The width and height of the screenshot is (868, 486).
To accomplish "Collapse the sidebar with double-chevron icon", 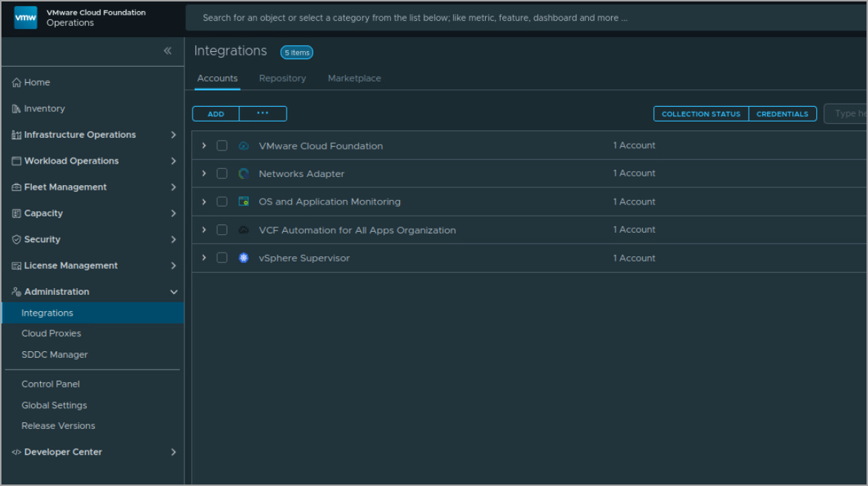I will (x=167, y=51).
